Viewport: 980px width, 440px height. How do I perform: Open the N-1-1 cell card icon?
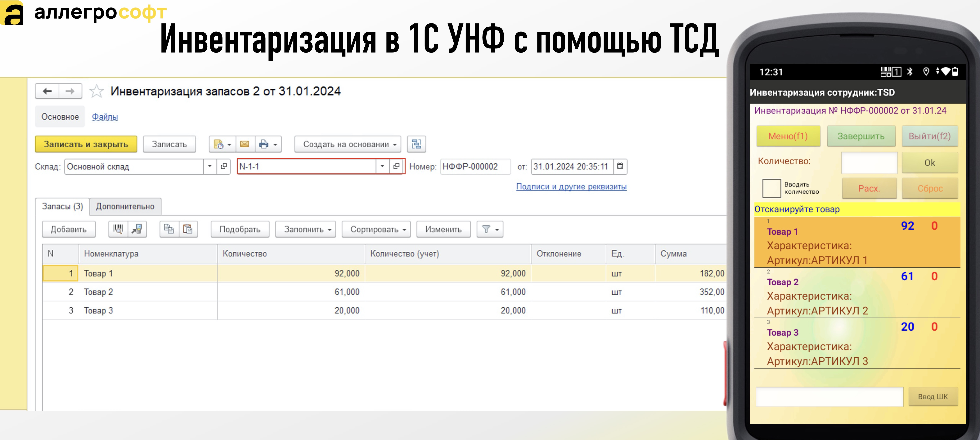[396, 166]
